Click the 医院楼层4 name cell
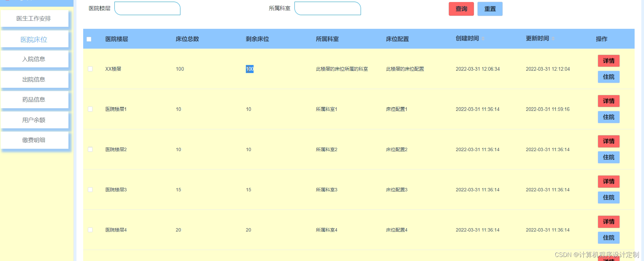This screenshot has height=261, width=644. 116,230
